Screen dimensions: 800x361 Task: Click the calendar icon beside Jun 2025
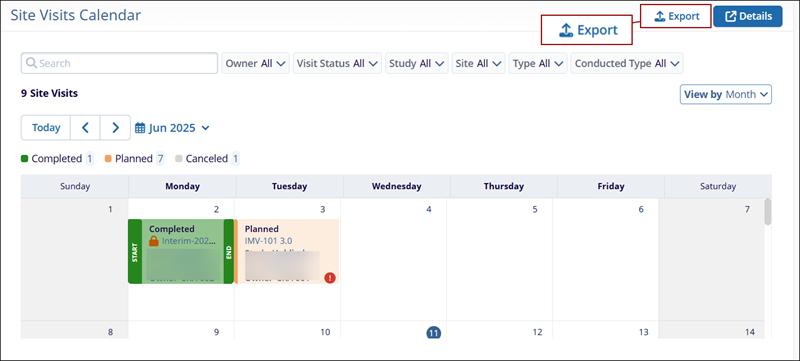140,128
